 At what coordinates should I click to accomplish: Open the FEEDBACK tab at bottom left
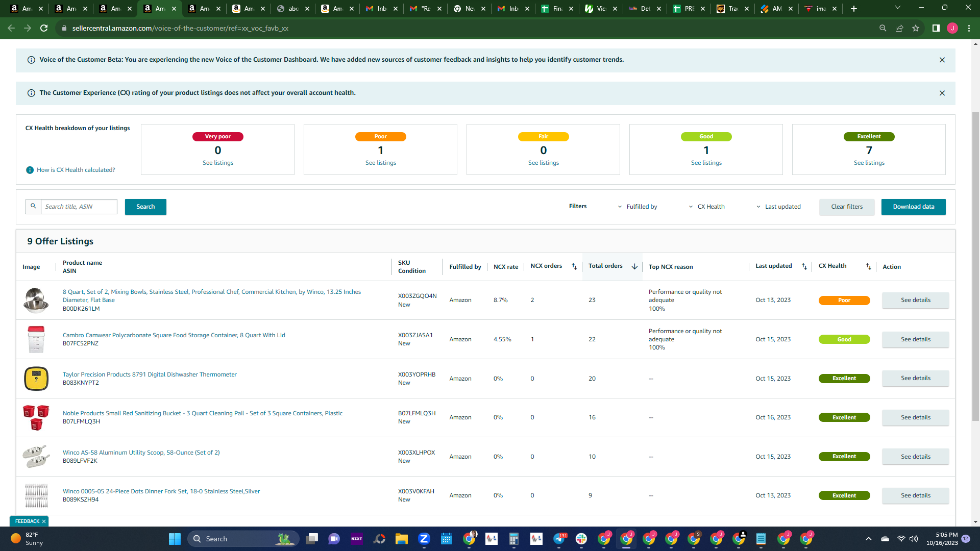pos(27,521)
